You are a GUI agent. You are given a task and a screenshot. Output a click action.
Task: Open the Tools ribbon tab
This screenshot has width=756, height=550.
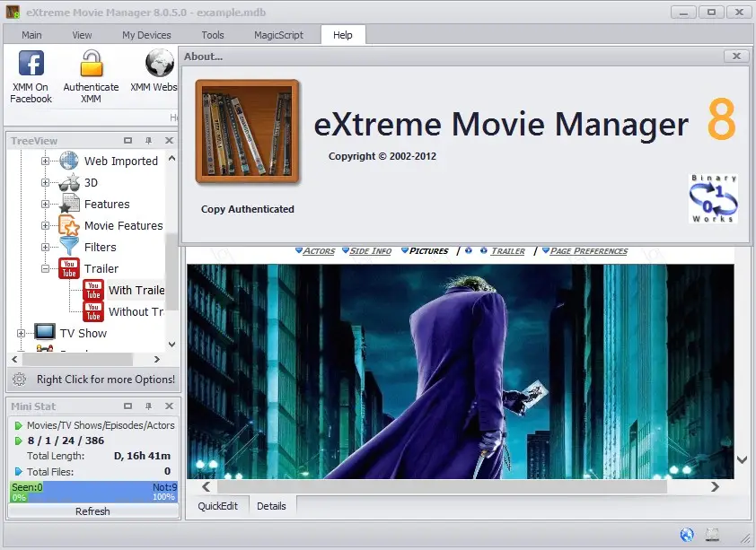(x=213, y=35)
